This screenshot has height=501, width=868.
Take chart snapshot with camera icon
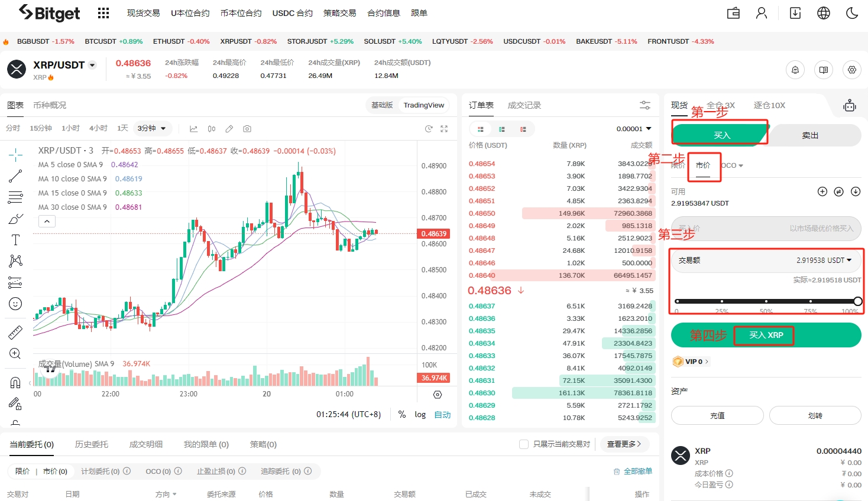(x=247, y=129)
